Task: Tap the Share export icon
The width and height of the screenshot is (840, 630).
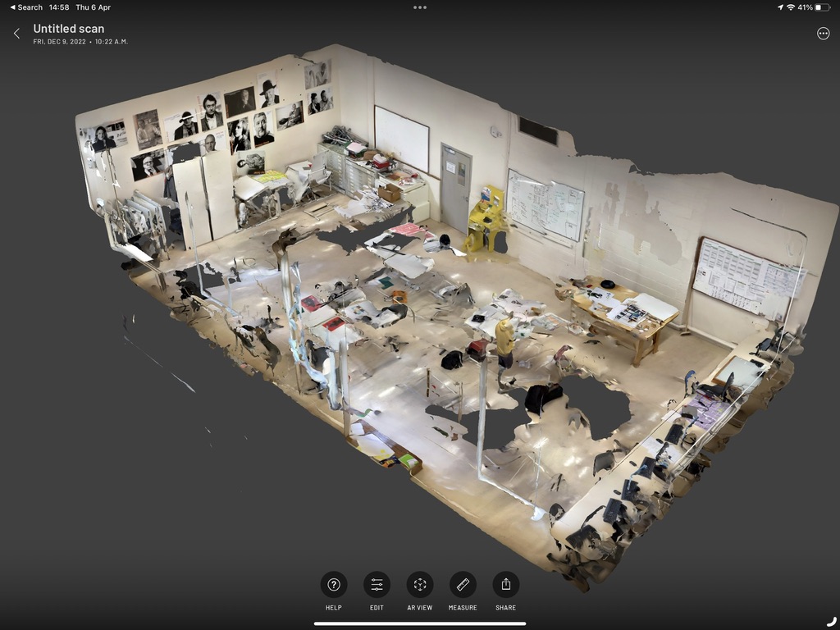Action: click(x=506, y=585)
